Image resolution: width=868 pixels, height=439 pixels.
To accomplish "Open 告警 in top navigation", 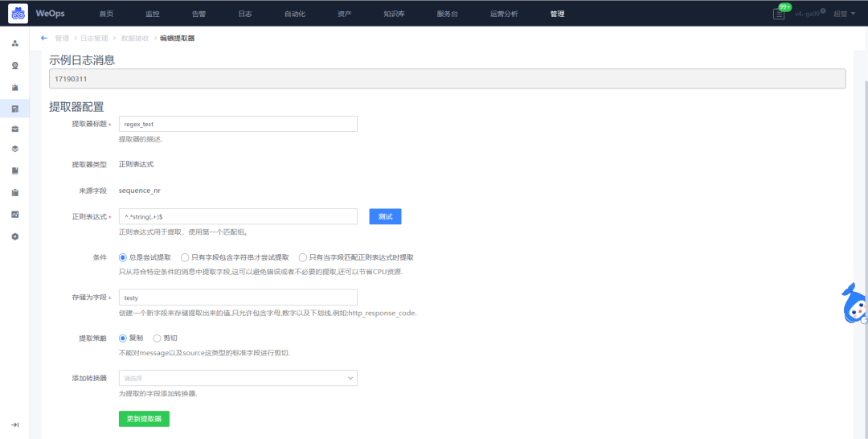I will pos(199,14).
